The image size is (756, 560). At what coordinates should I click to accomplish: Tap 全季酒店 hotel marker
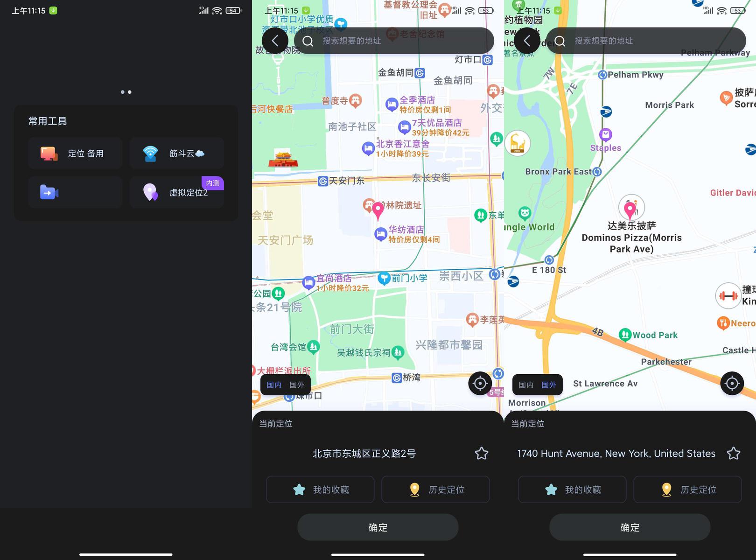point(392,105)
